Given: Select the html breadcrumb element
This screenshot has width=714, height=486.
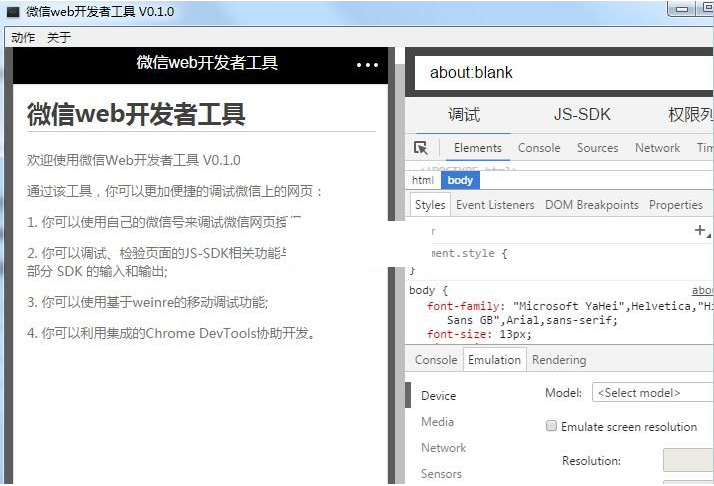Looking at the screenshot, I should pos(423,180).
